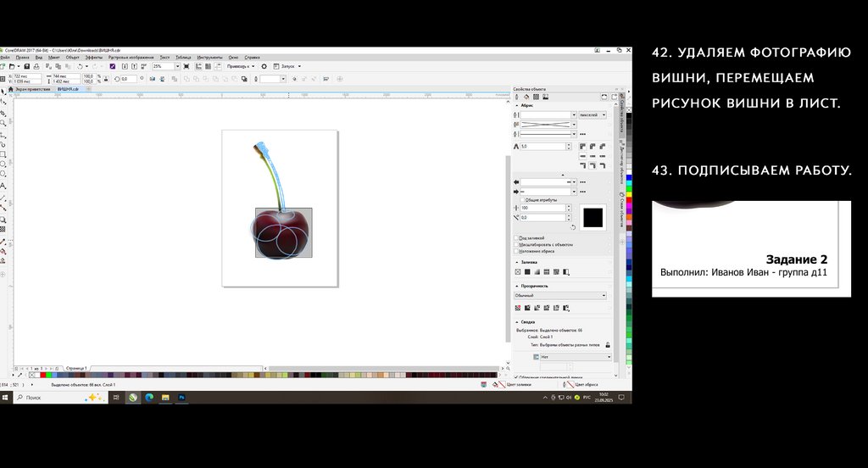Image resolution: width=868 pixels, height=468 pixels.
Task: Enable Под заливкой checkbox
Action: click(516, 238)
